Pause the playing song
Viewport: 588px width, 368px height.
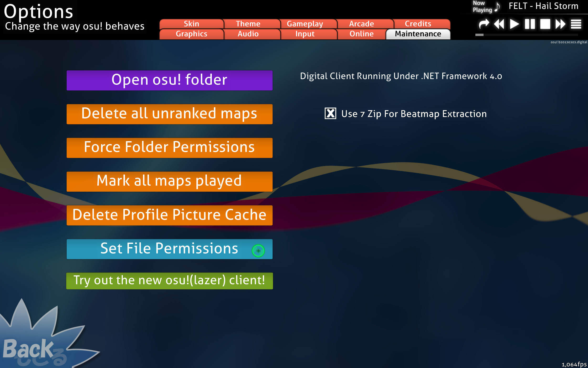point(530,24)
